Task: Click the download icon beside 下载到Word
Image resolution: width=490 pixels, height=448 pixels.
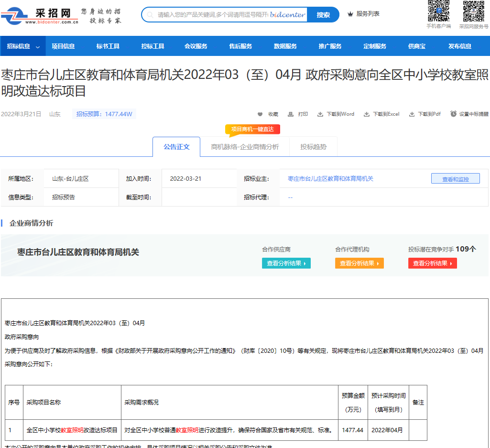Action: 320,114
